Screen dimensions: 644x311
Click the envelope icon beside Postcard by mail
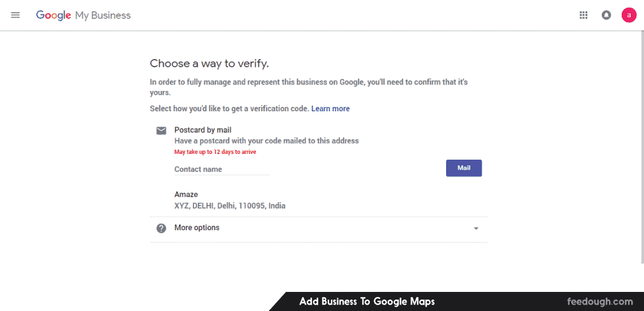click(162, 130)
